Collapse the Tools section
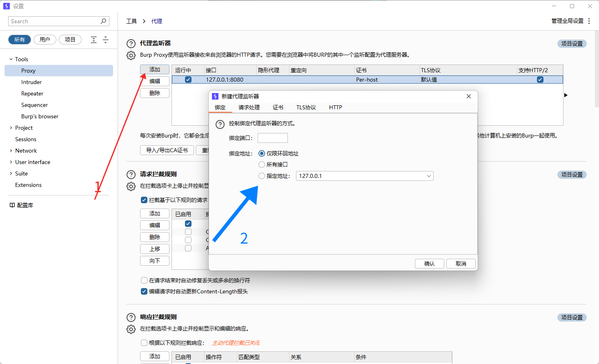 pyautogui.click(x=11, y=59)
